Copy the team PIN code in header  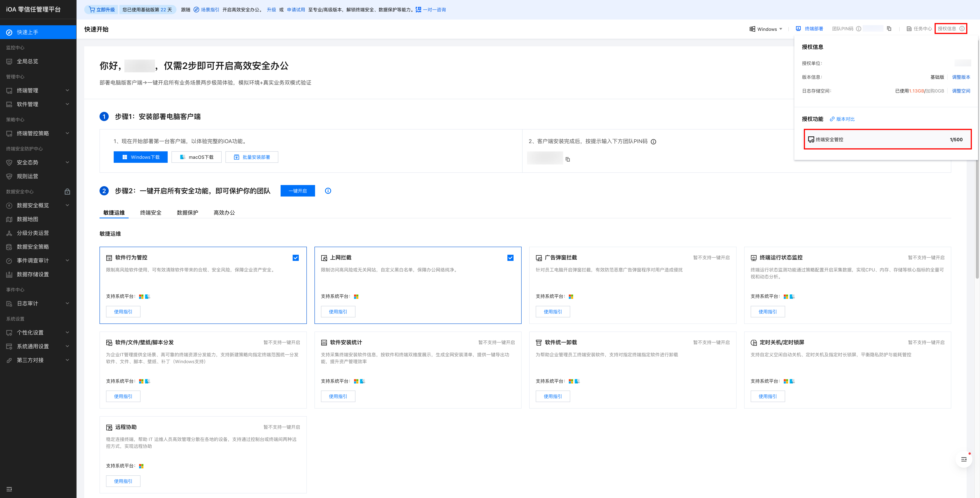tap(889, 29)
